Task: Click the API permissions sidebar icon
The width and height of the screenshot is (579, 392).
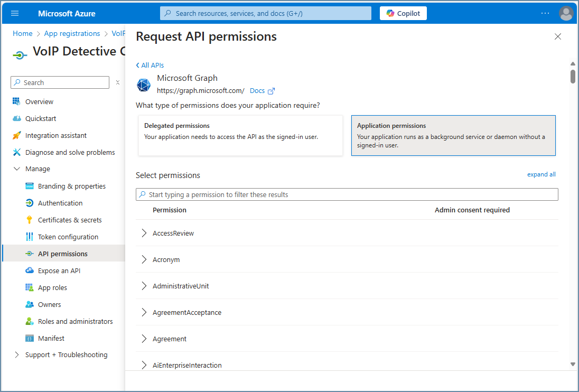Action: pyautogui.click(x=30, y=254)
